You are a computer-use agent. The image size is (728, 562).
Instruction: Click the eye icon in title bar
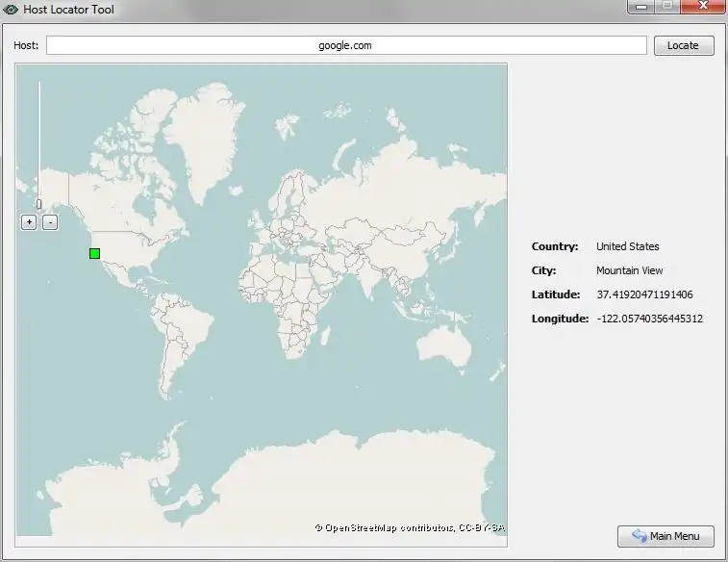coord(11,10)
